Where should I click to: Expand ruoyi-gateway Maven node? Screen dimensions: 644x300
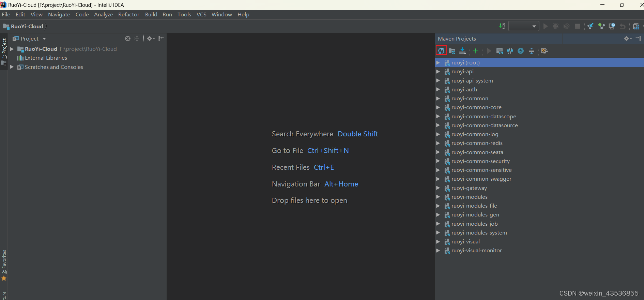tap(438, 188)
